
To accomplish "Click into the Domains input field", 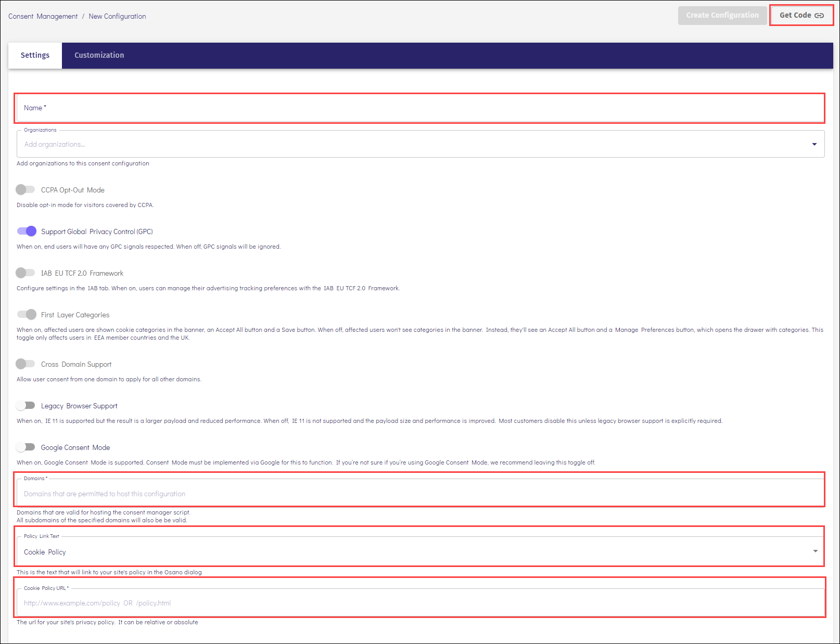I will 420,492.
